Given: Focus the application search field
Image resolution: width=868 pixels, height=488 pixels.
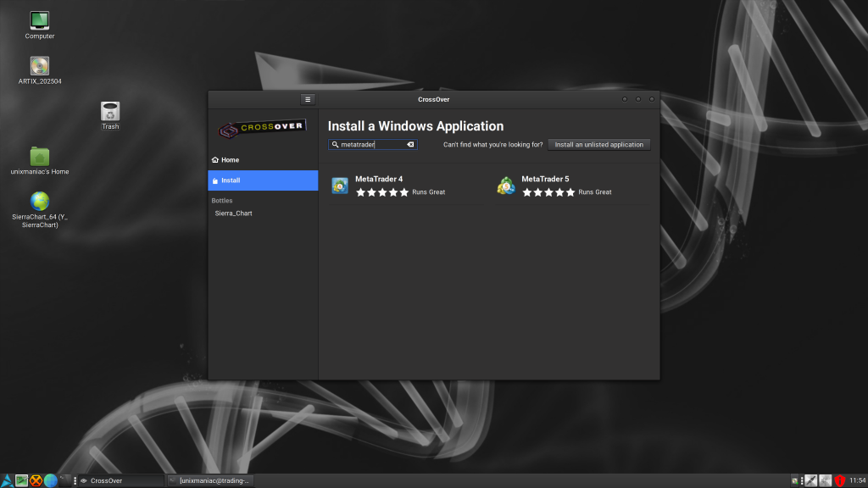Looking at the screenshot, I should coord(369,145).
